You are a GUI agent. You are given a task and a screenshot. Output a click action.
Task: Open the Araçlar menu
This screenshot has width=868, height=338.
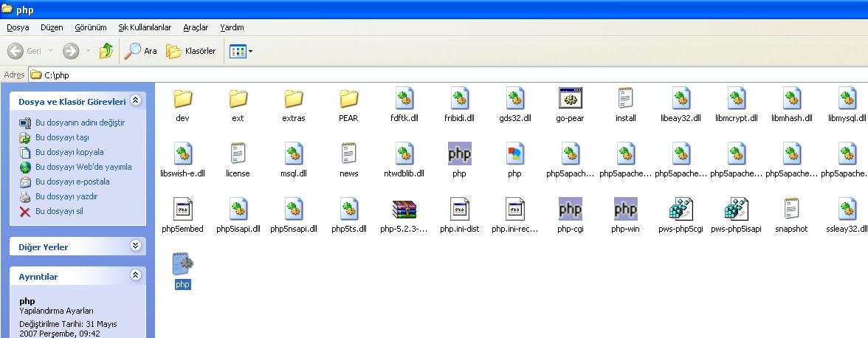point(196,27)
